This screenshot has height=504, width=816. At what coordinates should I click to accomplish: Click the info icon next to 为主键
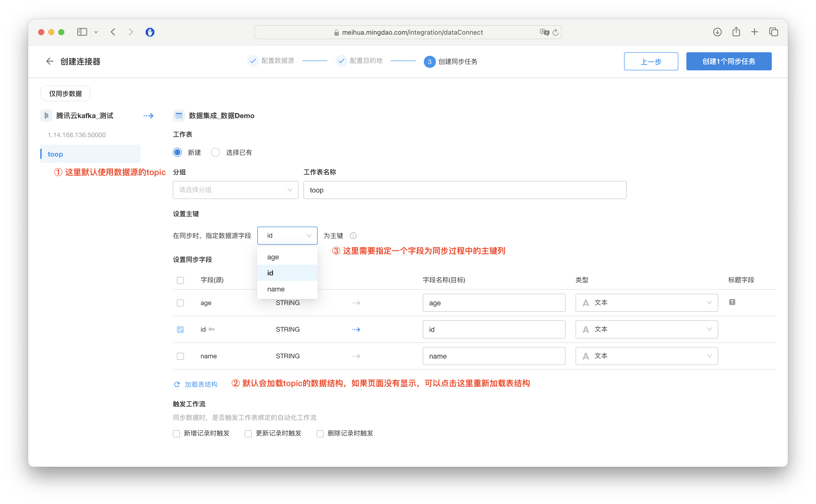point(353,236)
